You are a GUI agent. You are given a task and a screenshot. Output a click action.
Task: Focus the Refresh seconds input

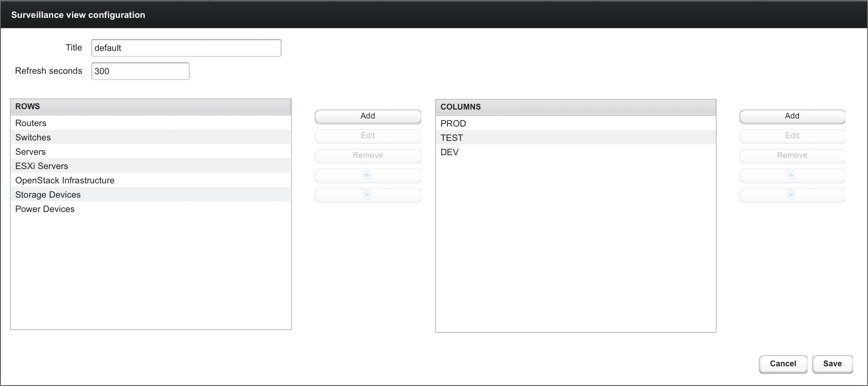pos(140,71)
